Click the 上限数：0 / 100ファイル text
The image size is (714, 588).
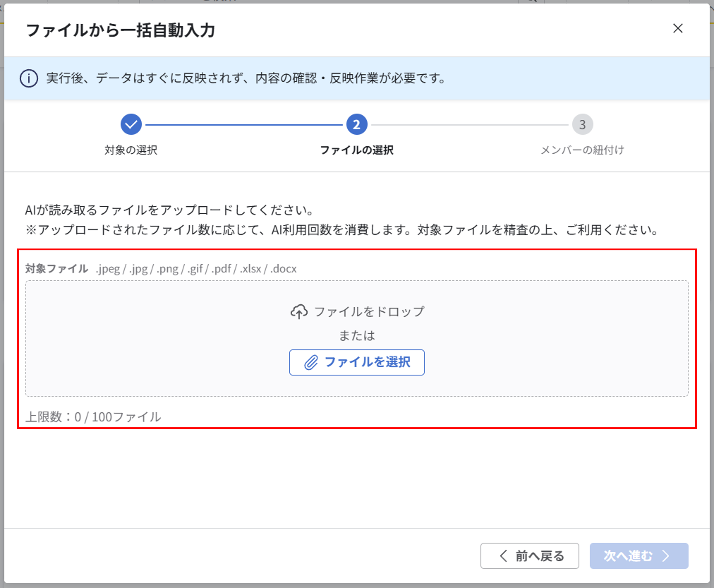click(x=93, y=417)
